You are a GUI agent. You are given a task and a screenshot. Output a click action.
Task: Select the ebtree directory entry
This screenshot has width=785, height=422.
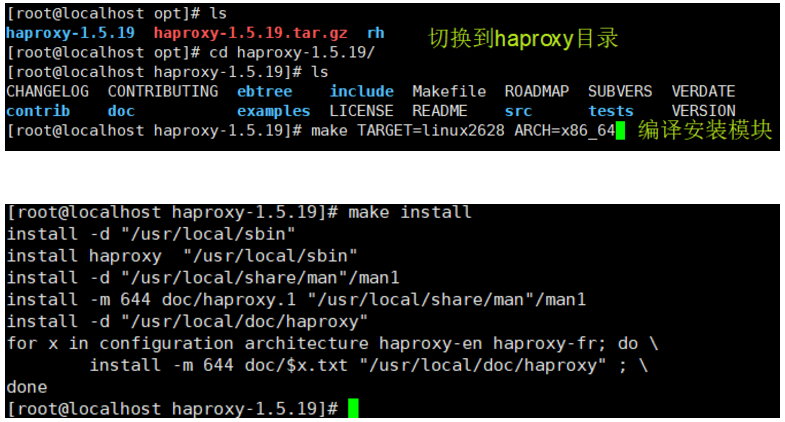264,92
